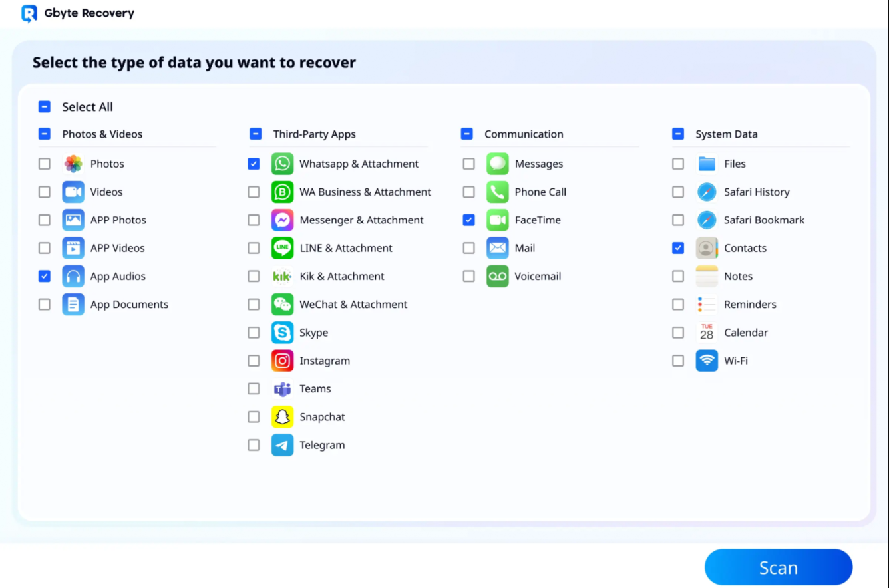Click the Voicemail icon
This screenshot has height=588, width=889.
tap(497, 277)
